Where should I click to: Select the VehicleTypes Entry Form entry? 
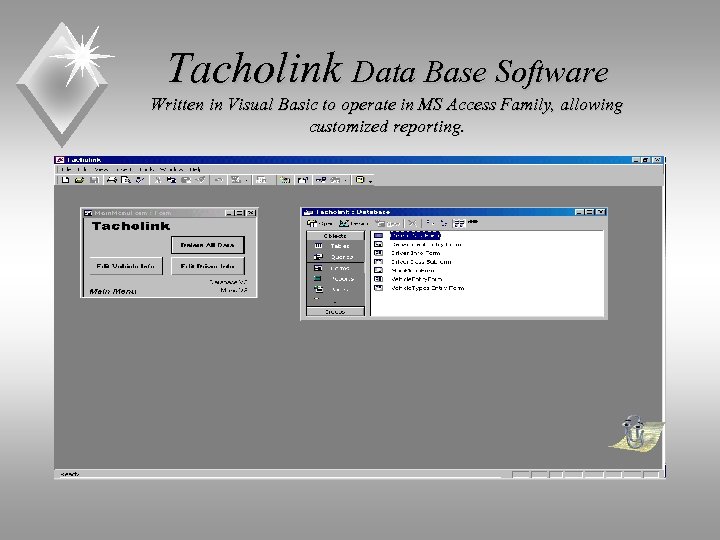[428, 288]
